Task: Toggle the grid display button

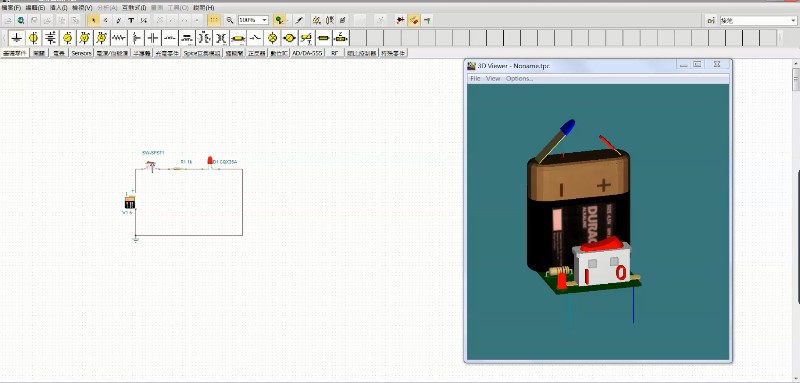Action: pos(214,20)
